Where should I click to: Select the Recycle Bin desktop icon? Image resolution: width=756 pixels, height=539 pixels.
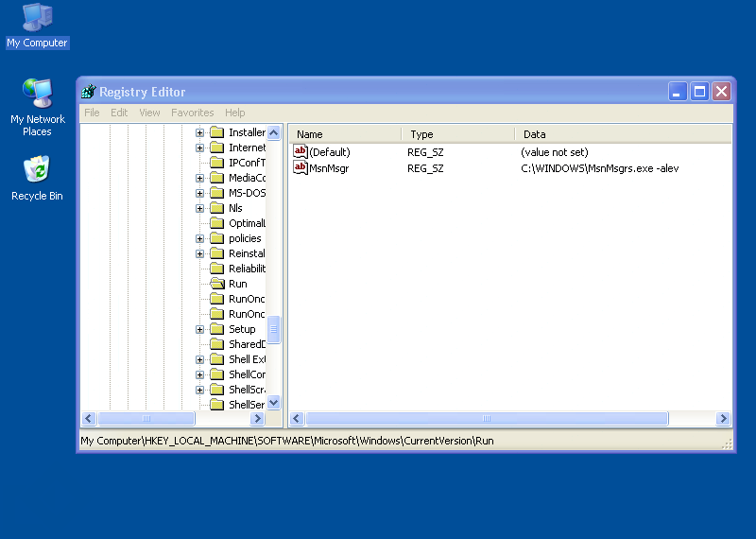[x=37, y=178]
